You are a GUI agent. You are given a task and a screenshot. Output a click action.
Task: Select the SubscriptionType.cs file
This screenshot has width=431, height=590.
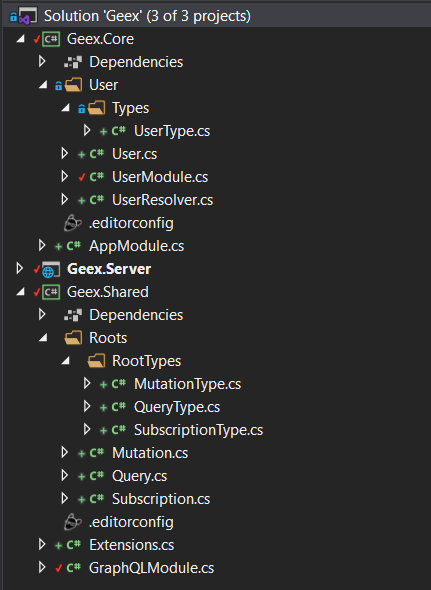click(x=198, y=430)
